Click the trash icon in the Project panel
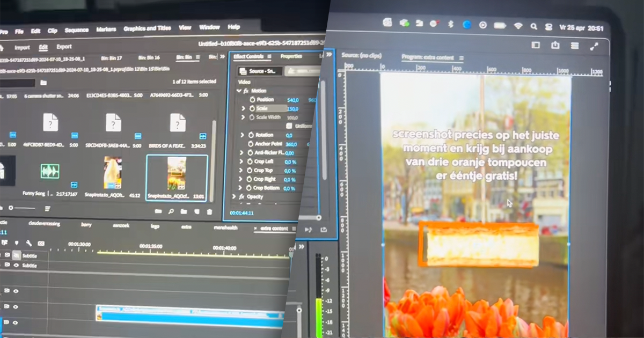The image size is (644, 338). pos(209,212)
